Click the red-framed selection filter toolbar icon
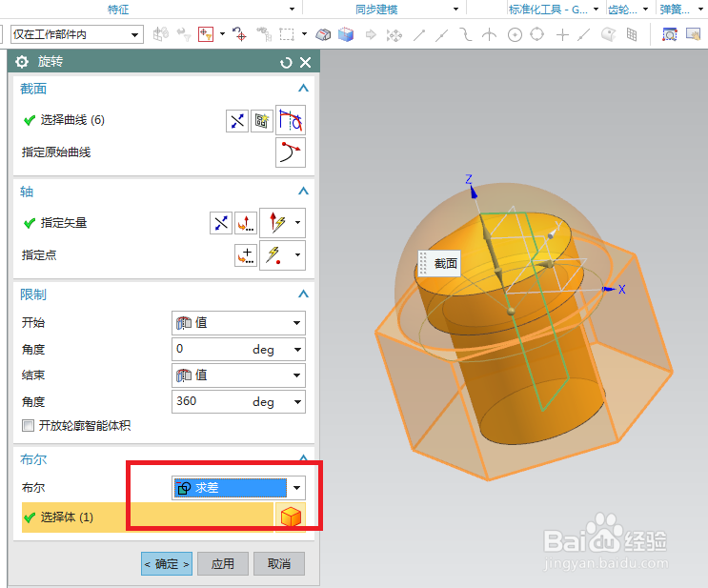708x588 pixels. (206, 34)
